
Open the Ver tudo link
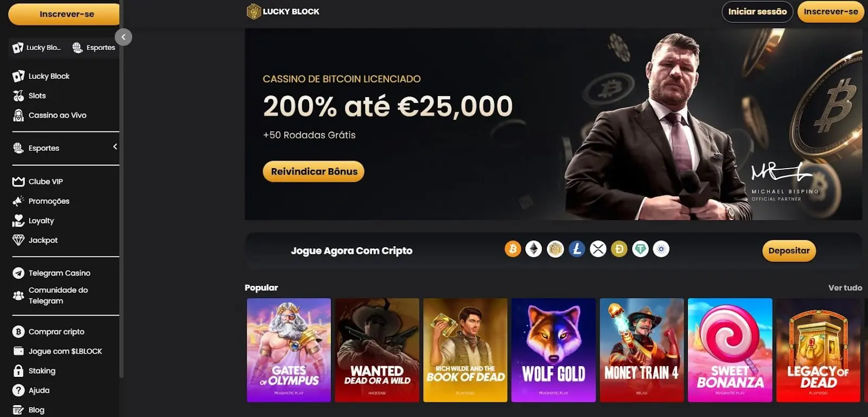[x=845, y=288]
